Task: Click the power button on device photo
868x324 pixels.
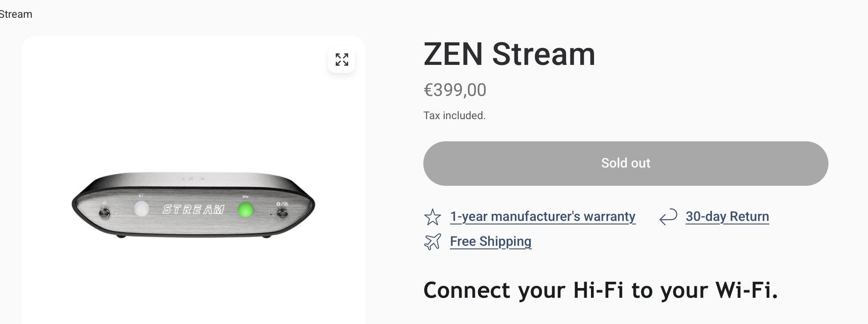Action: (104, 214)
